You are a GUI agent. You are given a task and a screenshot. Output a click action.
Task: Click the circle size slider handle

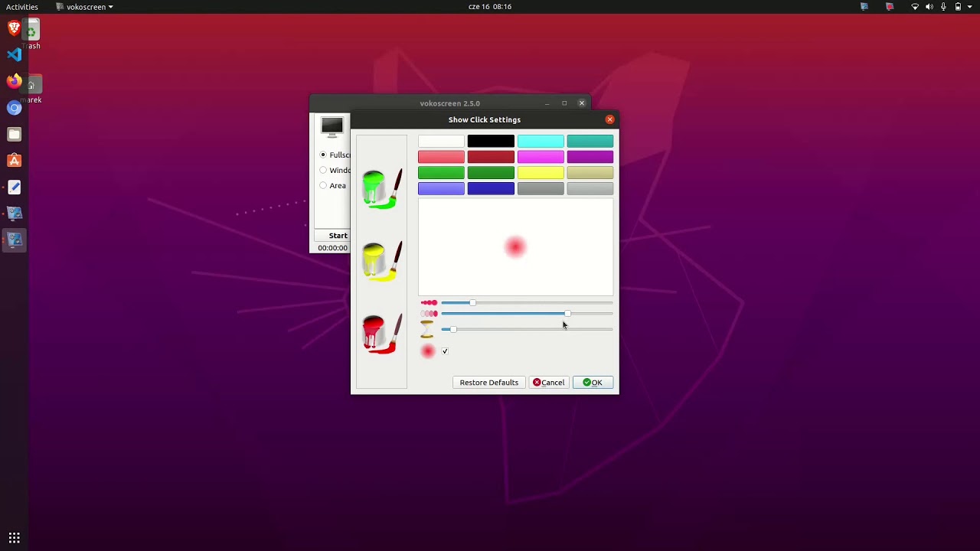click(472, 303)
